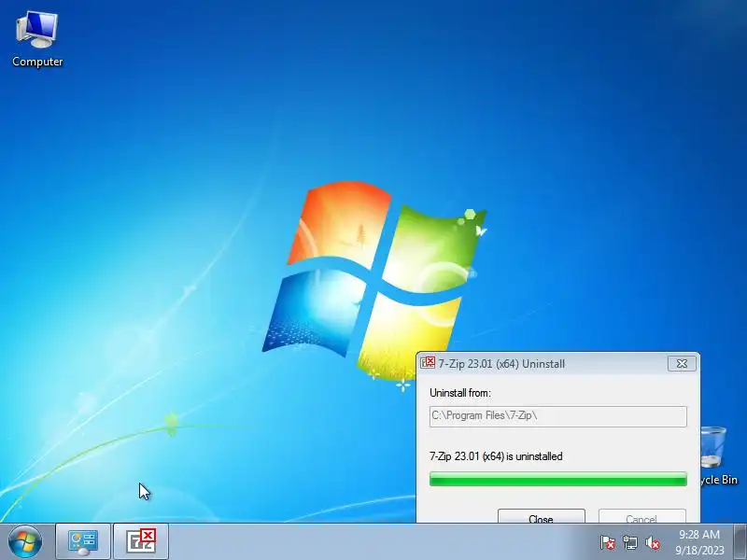Dismiss the uninstaller with title bar X

[682, 364]
